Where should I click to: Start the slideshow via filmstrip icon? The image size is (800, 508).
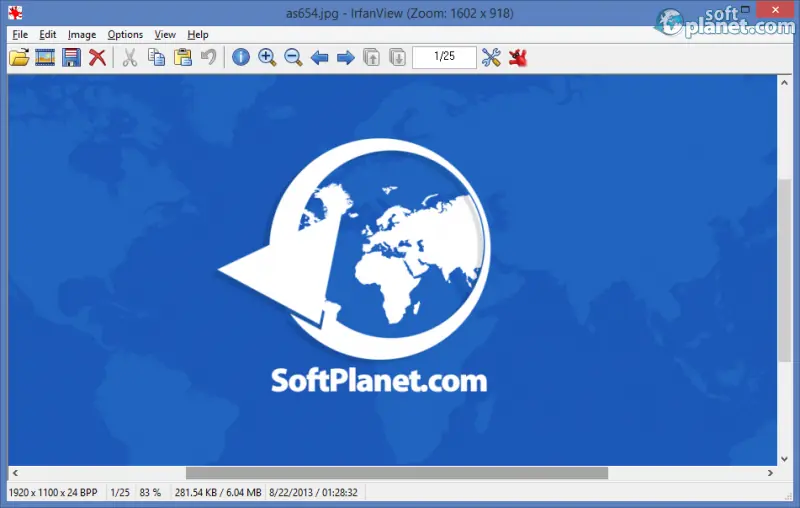click(x=45, y=57)
